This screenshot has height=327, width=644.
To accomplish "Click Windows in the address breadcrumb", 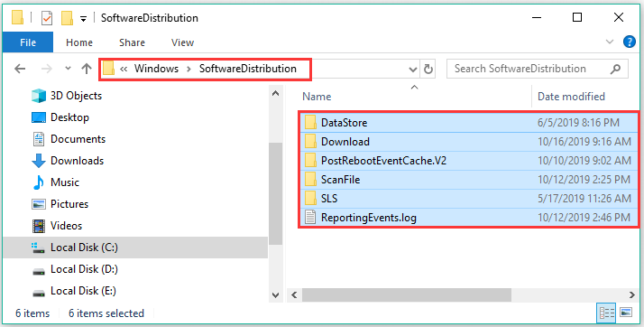I will 156,69.
